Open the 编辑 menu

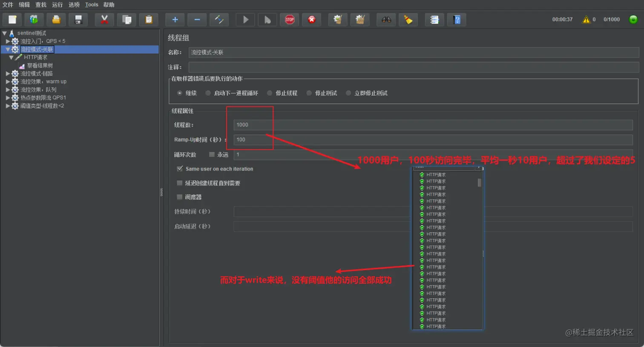point(24,5)
